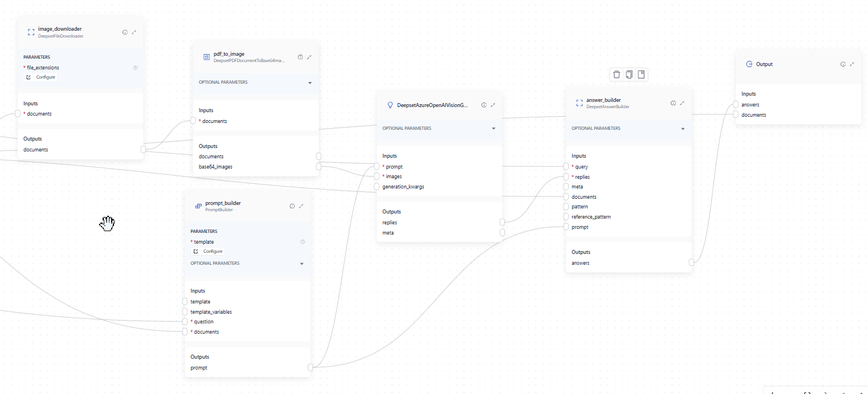Screen dimensions: 868x394
Task: Open info tooltip on the Output node
Action: (843, 64)
